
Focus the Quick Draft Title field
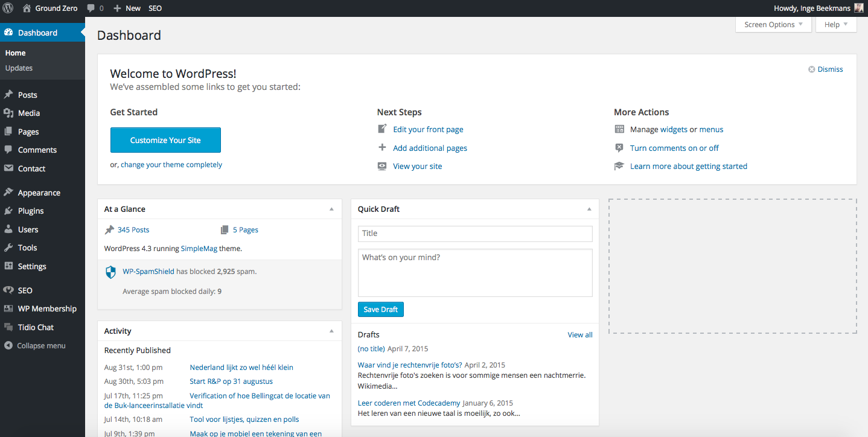(475, 234)
